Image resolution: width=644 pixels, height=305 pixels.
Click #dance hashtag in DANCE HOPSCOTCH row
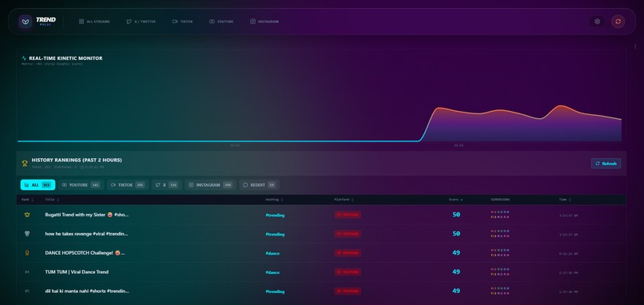coord(272,253)
